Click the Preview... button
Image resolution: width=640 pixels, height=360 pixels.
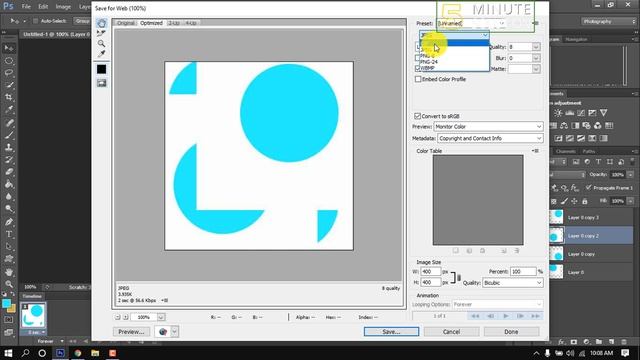pos(131,332)
